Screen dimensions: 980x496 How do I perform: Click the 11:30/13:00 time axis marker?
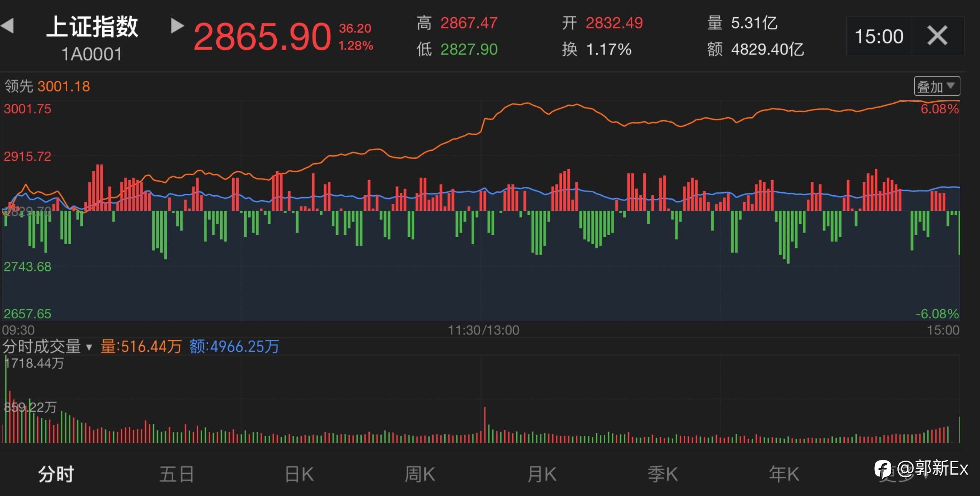[483, 330]
